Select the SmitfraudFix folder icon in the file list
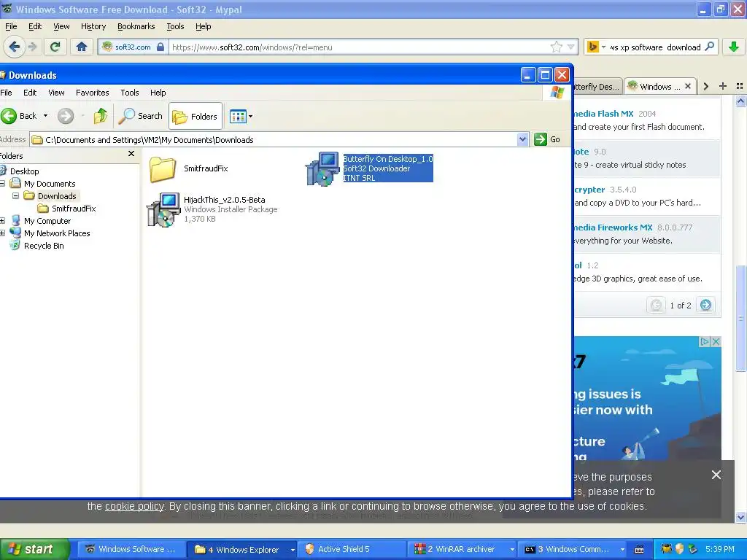The width and height of the screenshot is (747, 560). click(x=163, y=169)
